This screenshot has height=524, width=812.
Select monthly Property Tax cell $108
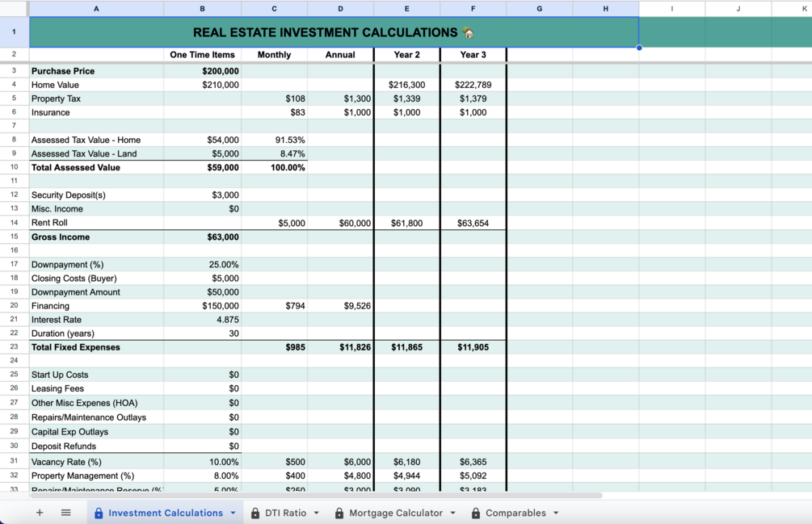[x=274, y=99]
